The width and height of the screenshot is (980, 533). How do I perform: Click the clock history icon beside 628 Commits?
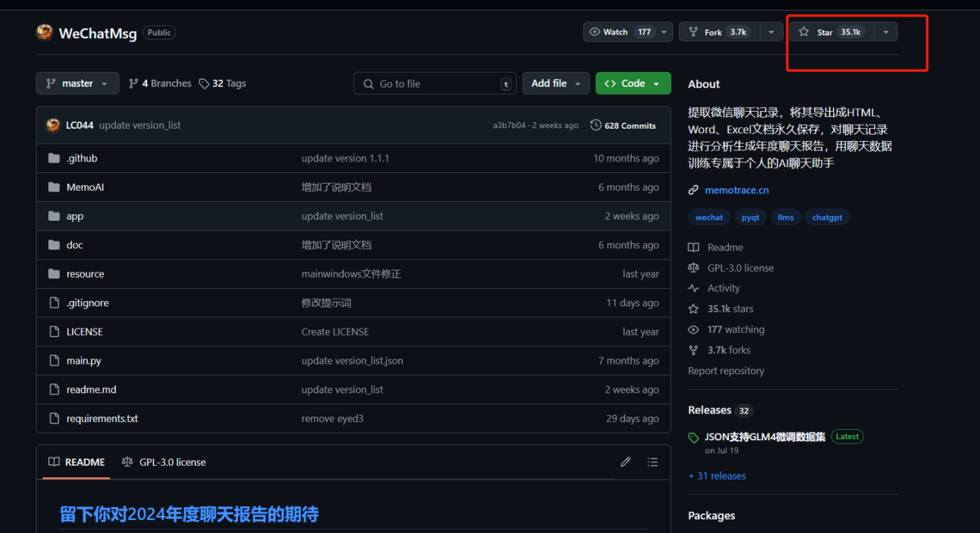pyautogui.click(x=596, y=125)
